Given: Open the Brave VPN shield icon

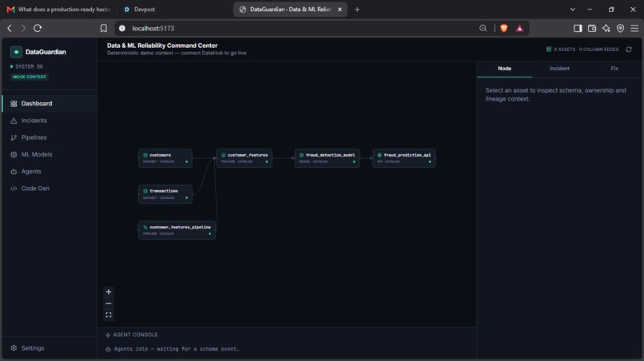Looking at the screenshot, I should click(x=620, y=28).
